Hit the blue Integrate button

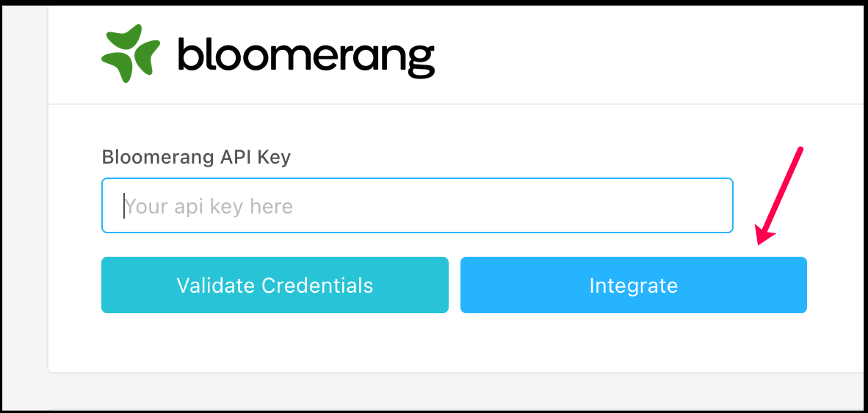click(633, 285)
